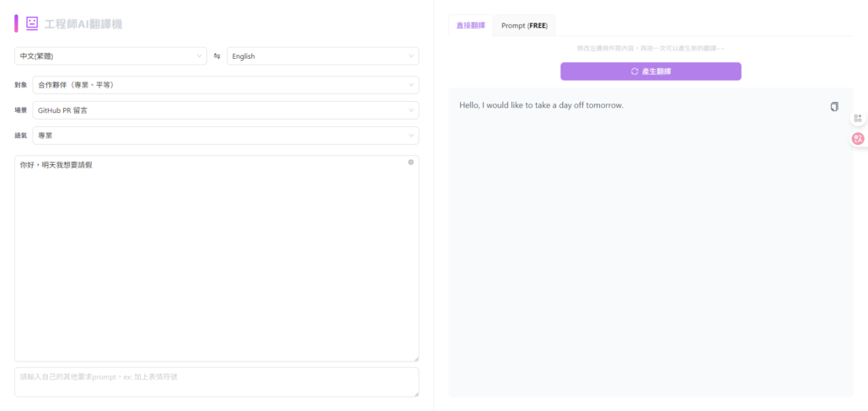868x411 pixels.
Task: Open the 語氣 tone dropdown set to 專業
Action: (225, 136)
